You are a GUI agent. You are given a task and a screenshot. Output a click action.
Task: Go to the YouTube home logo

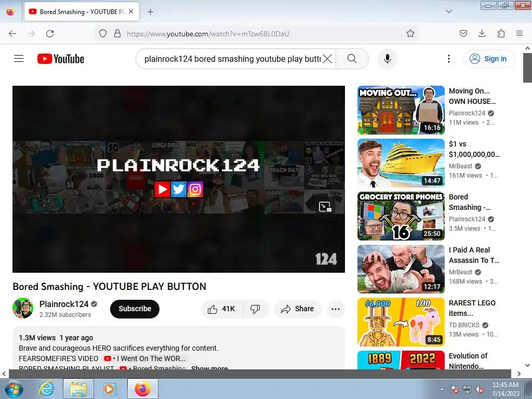pyautogui.click(x=61, y=59)
